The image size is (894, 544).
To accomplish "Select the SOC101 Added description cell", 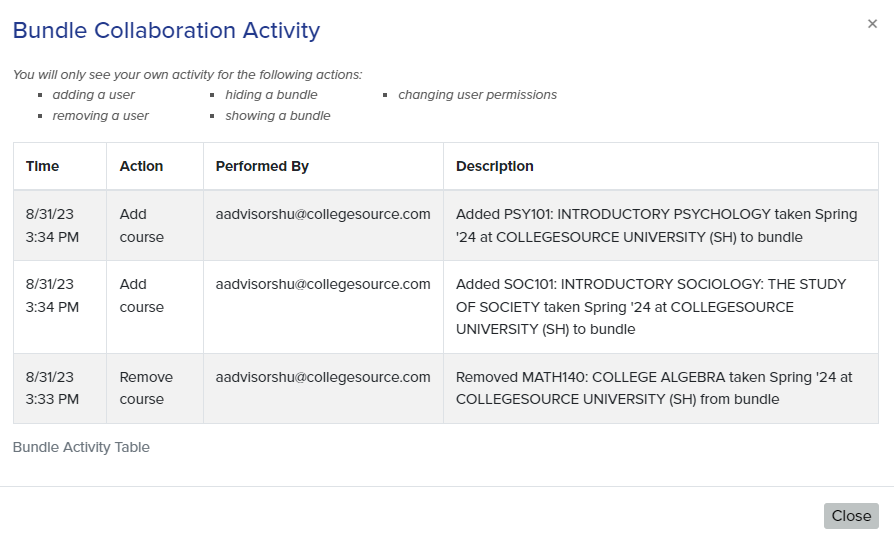I will pyautogui.click(x=661, y=307).
